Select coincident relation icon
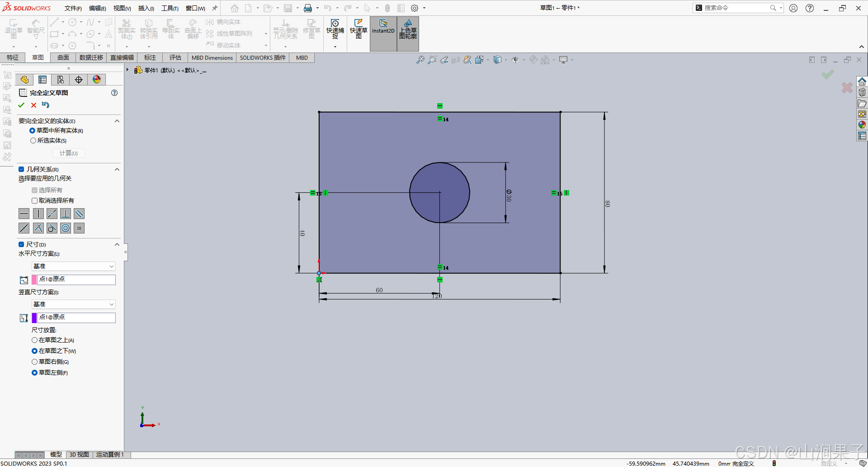 (x=38, y=228)
